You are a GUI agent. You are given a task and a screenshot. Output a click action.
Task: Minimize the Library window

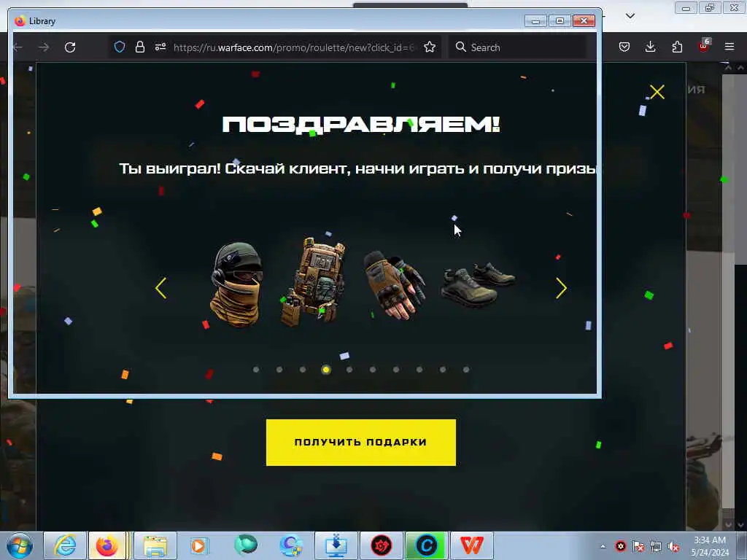[x=536, y=21]
